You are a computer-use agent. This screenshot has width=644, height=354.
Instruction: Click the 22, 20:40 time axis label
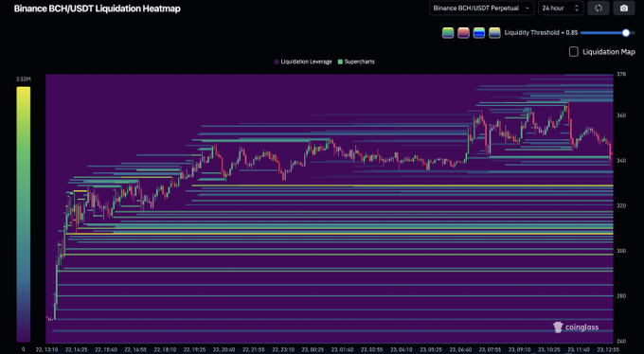tap(224, 349)
